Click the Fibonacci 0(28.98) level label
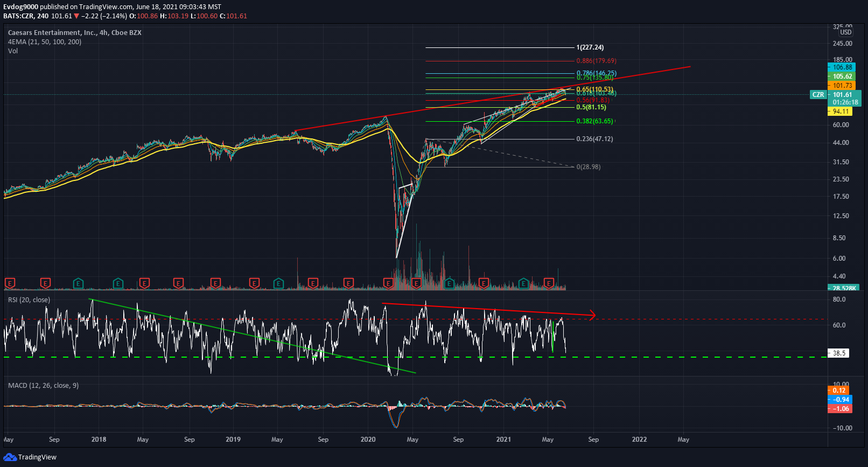Screen dimensions: 868x467 (x=589, y=167)
